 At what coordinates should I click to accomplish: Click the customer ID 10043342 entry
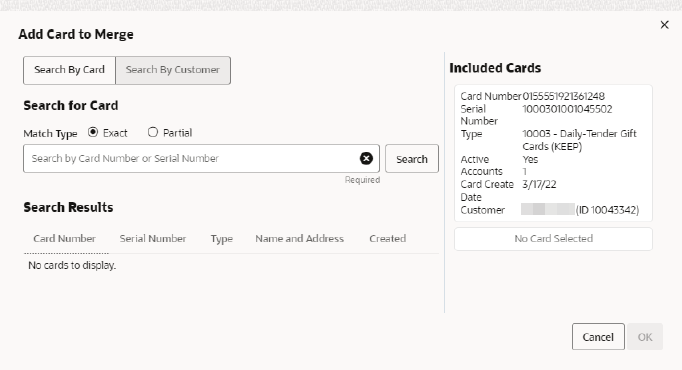pyautogui.click(x=607, y=210)
